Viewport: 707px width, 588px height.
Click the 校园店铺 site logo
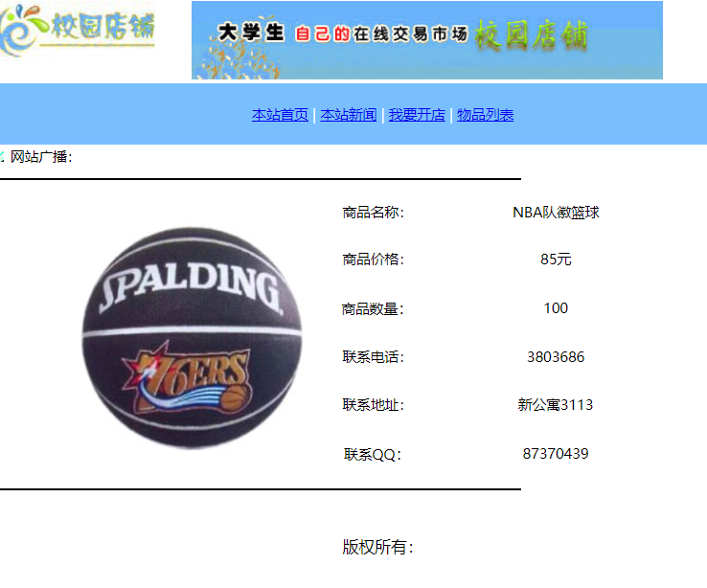pyautogui.click(x=77, y=30)
